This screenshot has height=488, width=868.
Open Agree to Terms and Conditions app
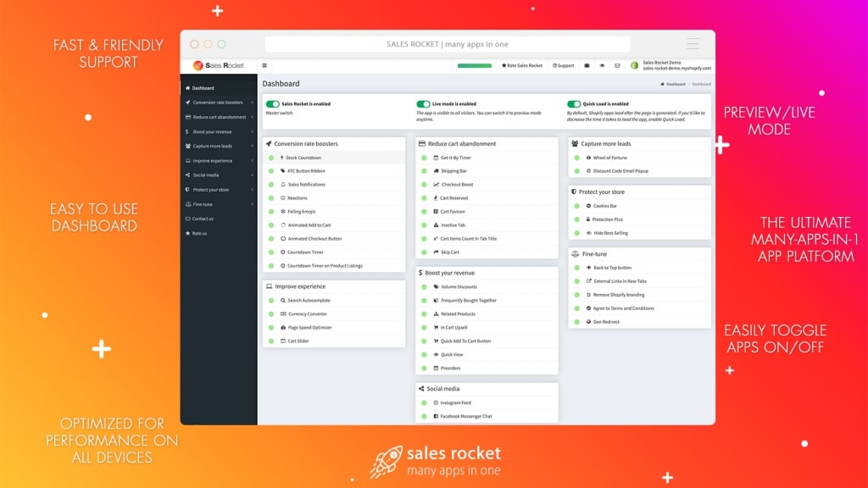pyautogui.click(x=623, y=308)
